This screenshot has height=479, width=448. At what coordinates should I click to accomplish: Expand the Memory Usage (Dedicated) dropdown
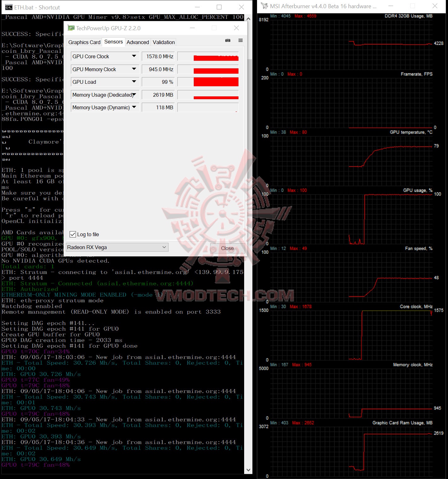tap(134, 94)
